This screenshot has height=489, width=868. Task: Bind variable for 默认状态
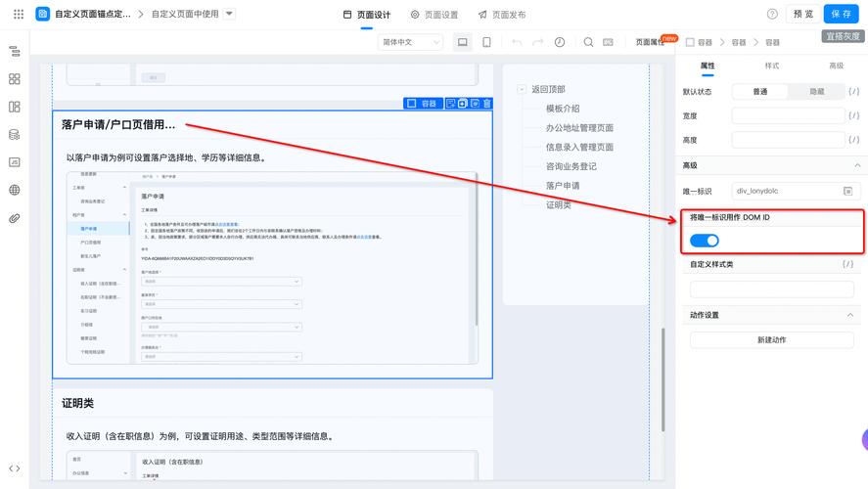[x=854, y=91]
